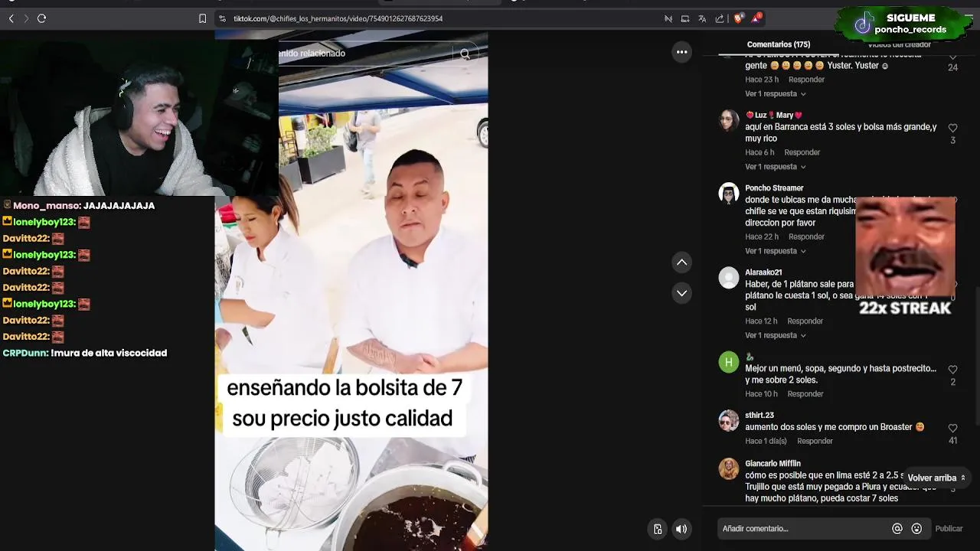Share this page via the share icon
This screenshot has width=980, height=551.
tap(720, 18)
